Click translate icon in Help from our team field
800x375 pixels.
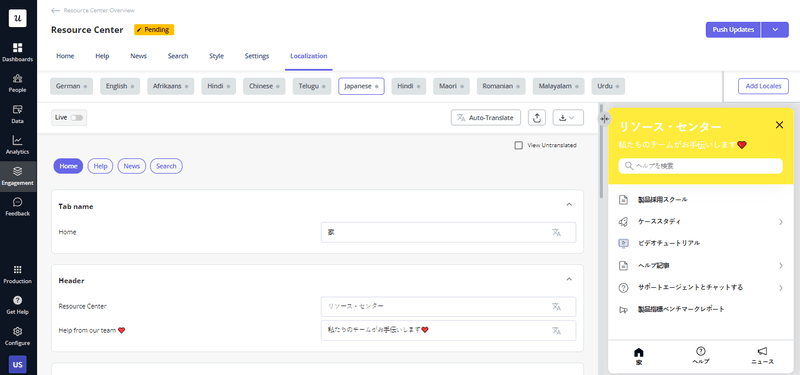pos(556,330)
